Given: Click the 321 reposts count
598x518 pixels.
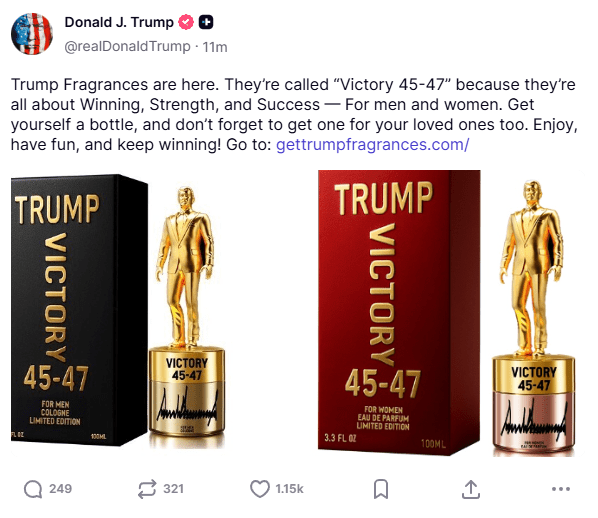Looking at the screenshot, I should 174,489.
